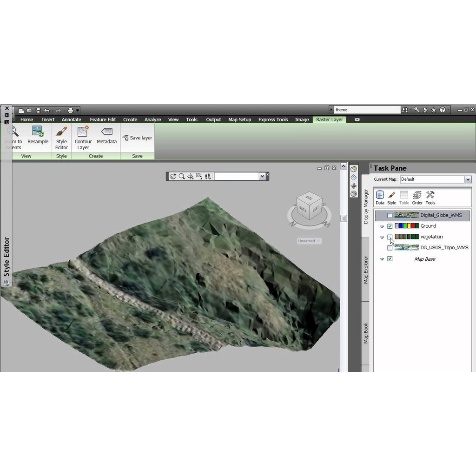Expand the Unnamed view cube dropdown

tap(318, 241)
